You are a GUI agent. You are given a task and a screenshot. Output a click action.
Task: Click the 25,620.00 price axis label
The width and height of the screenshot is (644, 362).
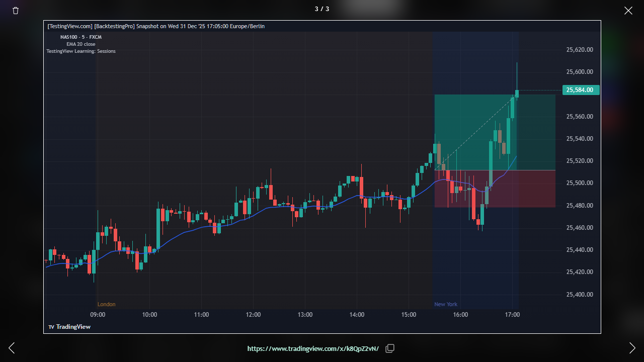click(x=580, y=50)
